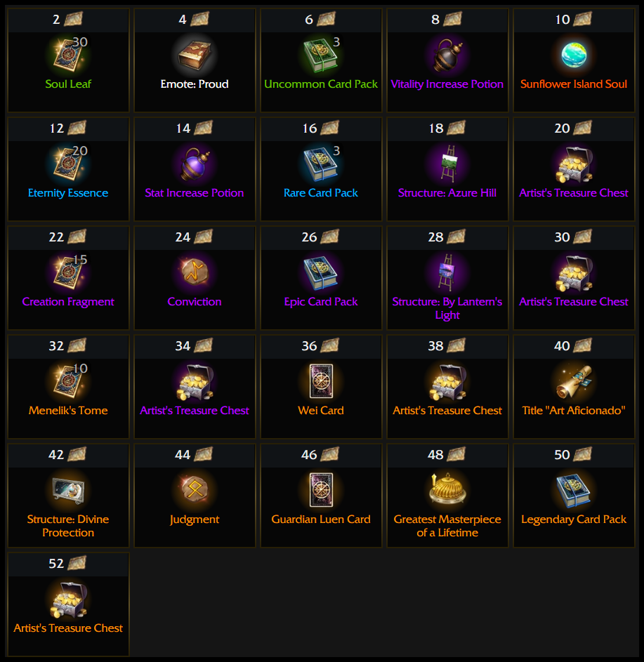Click the Soul Leaf reward icon
The image size is (644, 662).
67,55
